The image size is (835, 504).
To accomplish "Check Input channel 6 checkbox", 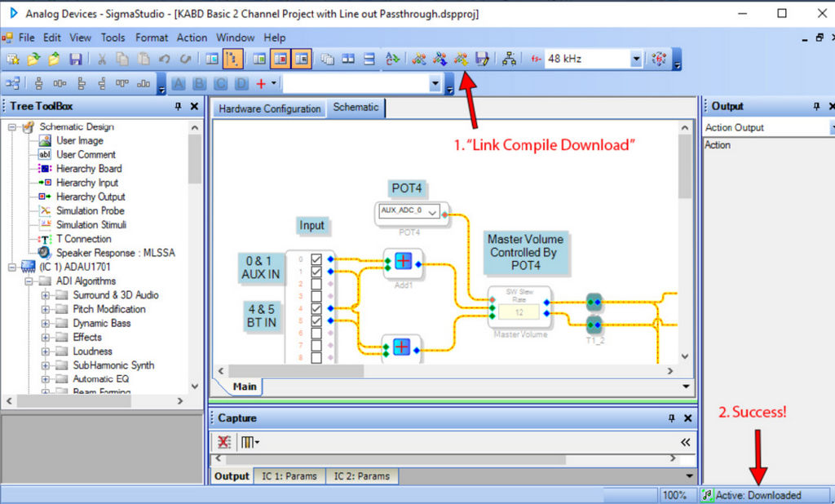I will (316, 333).
